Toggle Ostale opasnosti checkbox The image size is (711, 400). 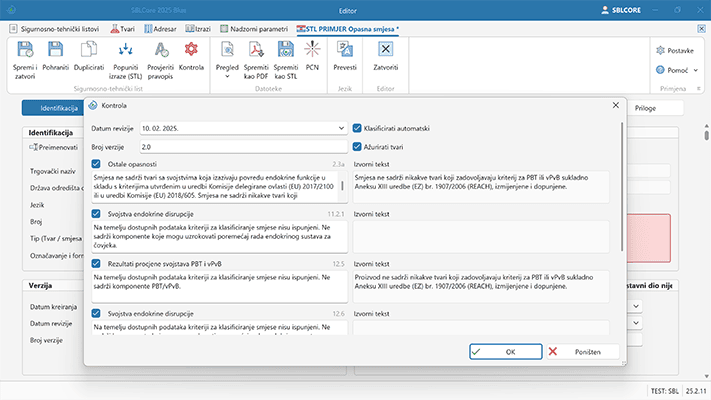click(96, 164)
